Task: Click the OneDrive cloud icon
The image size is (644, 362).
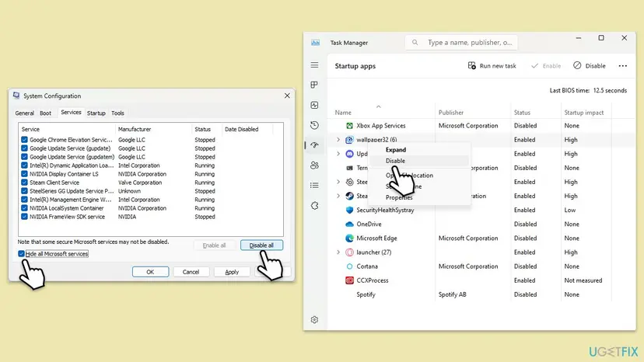Action: click(x=349, y=224)
